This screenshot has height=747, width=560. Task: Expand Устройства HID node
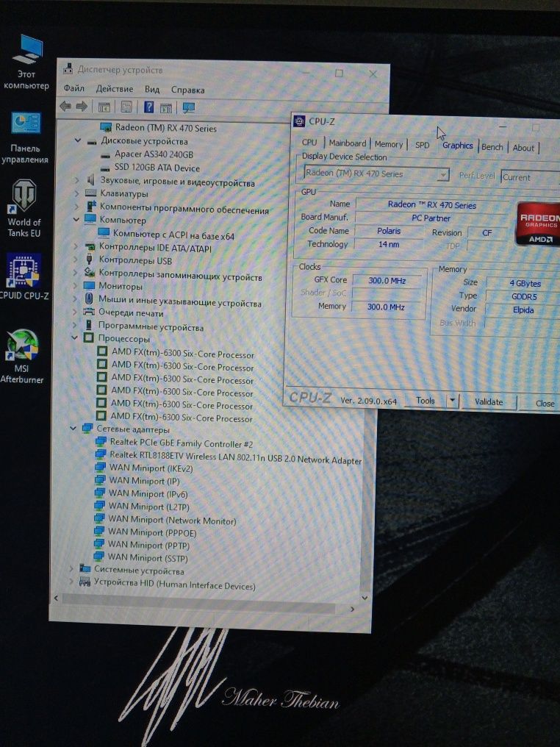pos(71,582)
